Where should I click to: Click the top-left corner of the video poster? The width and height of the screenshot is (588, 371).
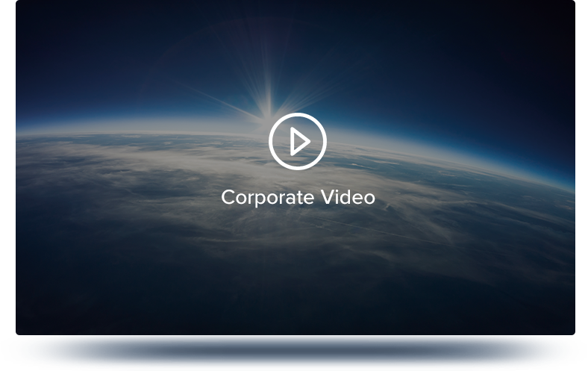pos(22,7)
